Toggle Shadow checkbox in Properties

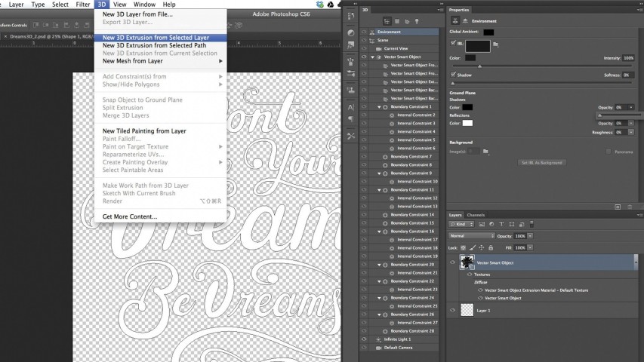click(453, 75)
